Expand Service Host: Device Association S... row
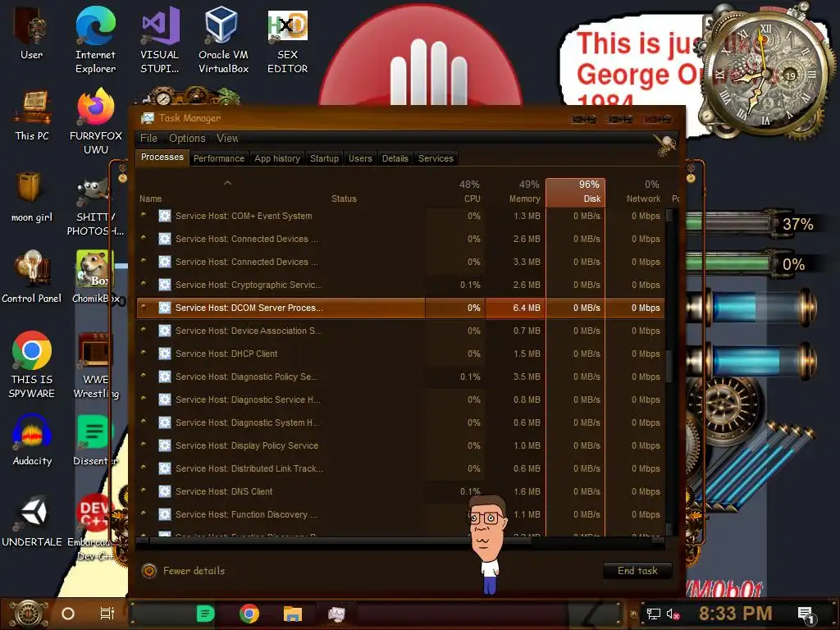840x630 pixels. 144,330
